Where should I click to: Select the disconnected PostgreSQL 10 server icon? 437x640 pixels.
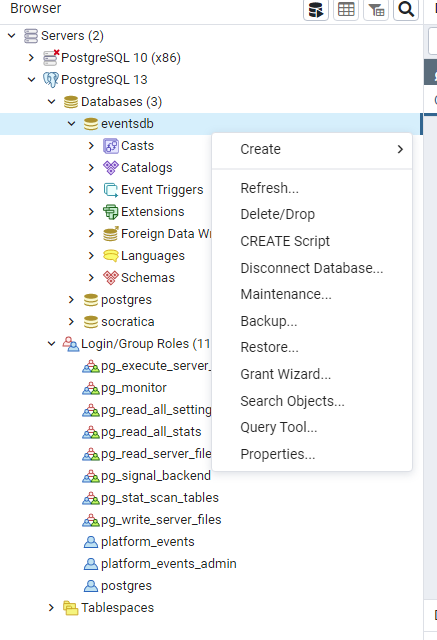click(x=51, y=58)
